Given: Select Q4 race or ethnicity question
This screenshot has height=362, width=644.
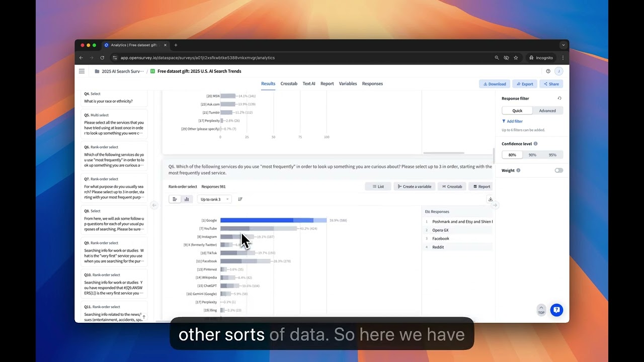Looking at the screenshot, I should 114,98.
